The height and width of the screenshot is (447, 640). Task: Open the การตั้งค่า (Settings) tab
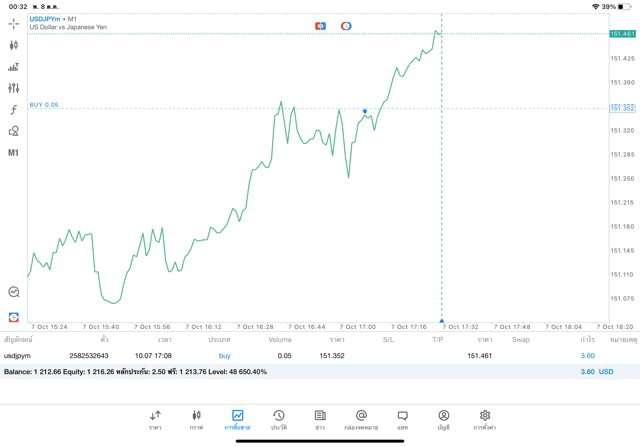484,419
